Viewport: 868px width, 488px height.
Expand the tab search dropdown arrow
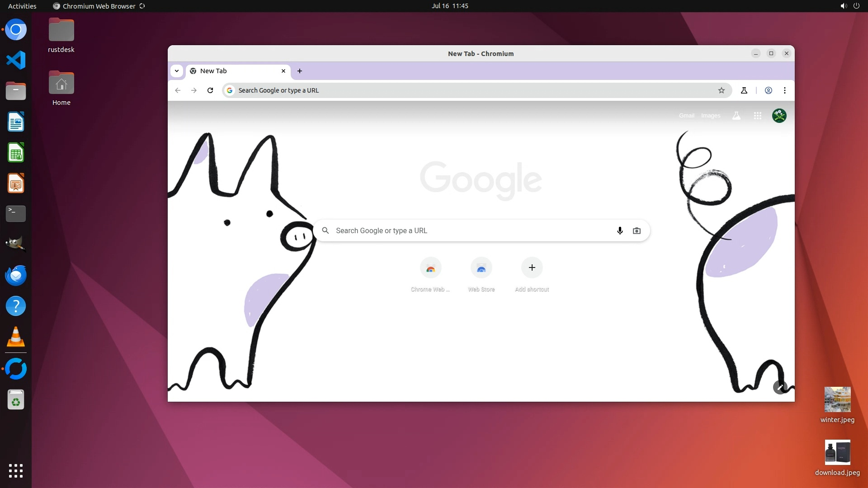point(177,71)
